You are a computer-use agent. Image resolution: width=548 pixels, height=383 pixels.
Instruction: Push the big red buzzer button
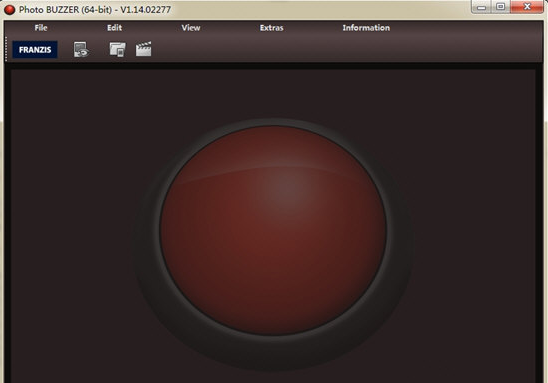pos(273,230)
